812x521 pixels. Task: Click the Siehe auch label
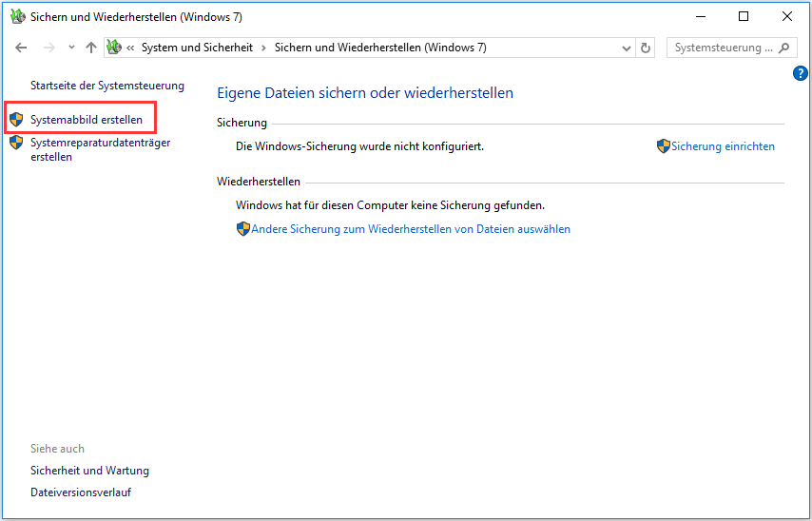click(57, 449)
